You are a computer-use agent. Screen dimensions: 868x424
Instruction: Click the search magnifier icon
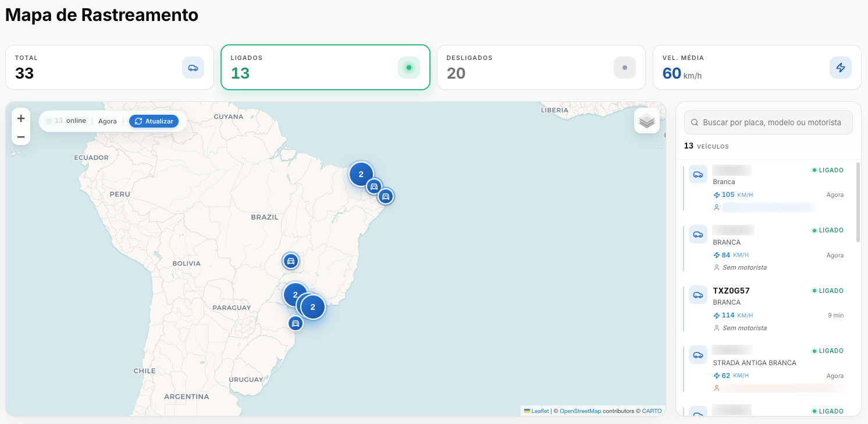[x=695, y=122]
